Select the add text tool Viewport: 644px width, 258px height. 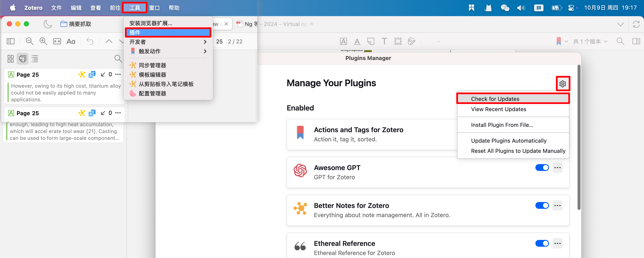pos(384,41)
